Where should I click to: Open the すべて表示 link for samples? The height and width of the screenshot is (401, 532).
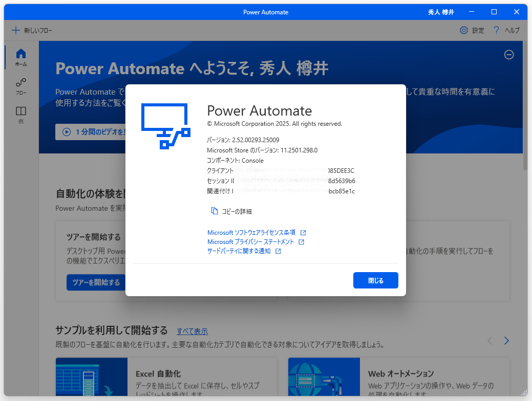pyautogui.click(x=194, y=331)
